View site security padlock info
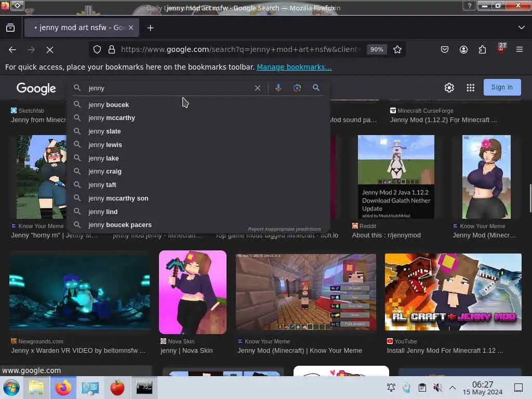Screen dimensions: 532x399 112,49
